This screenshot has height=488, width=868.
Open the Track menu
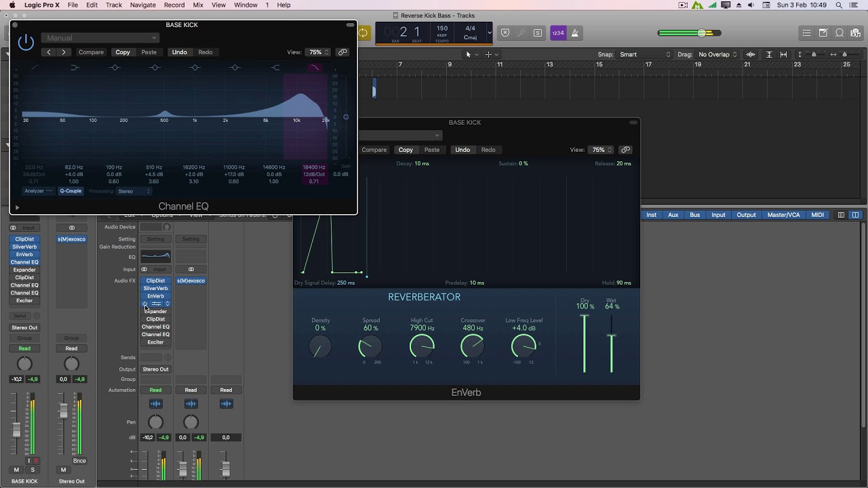coord(114,5)
